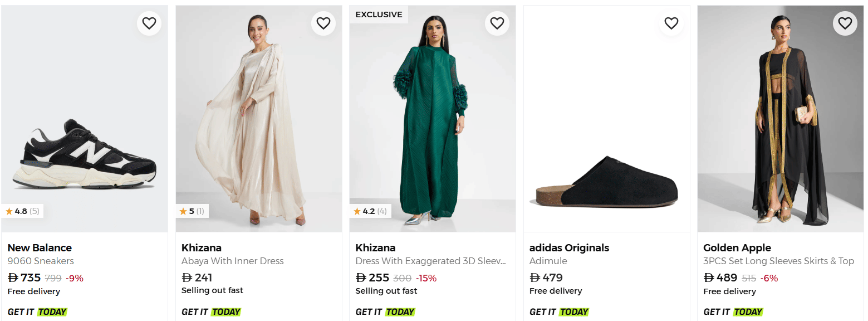Select the adidas Originals brand name
The width and height of the screenshot is (868, 321).
coord(569,248)
